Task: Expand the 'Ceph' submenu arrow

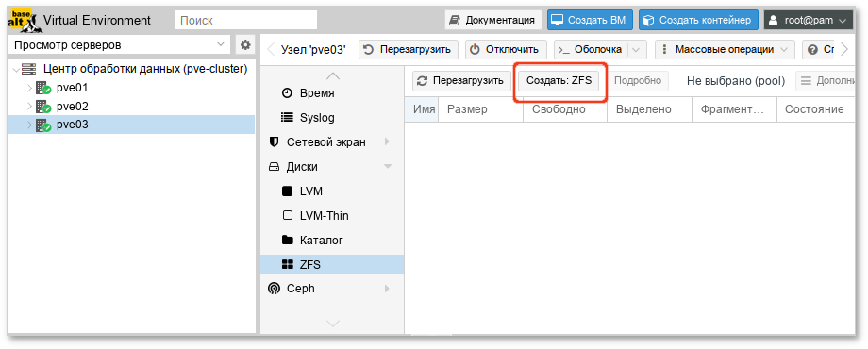Action: 388,288
